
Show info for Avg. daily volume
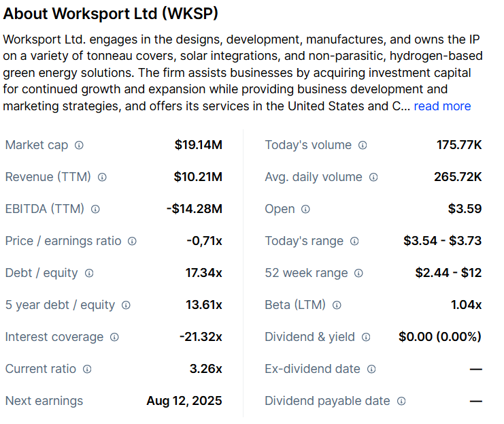click(373, 177)
